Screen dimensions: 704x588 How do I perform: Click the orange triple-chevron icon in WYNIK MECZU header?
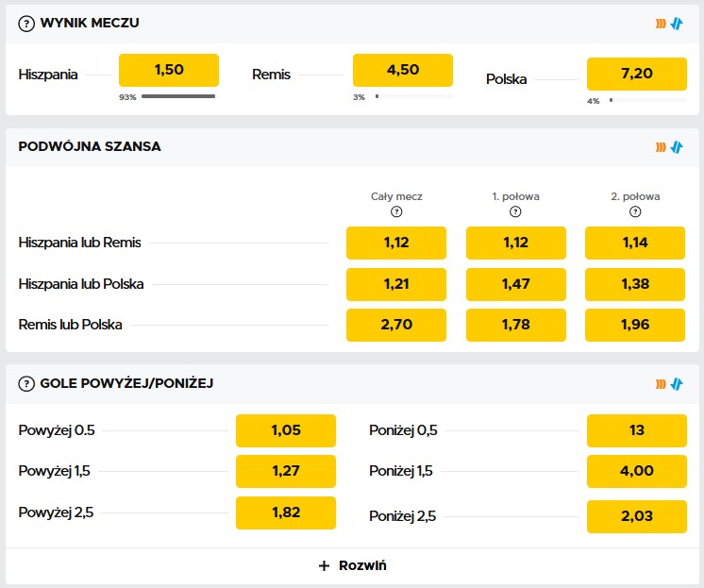click(x=662, y=24)
